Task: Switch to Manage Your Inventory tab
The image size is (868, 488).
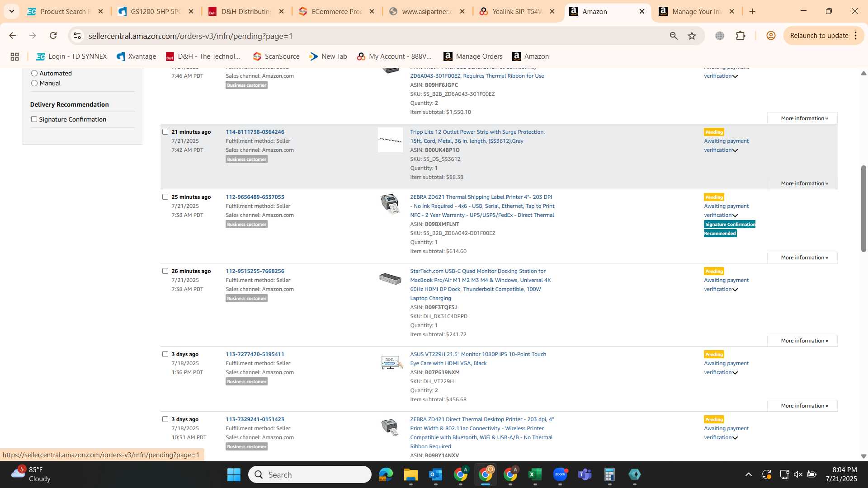Action: (x=697, y=11)
